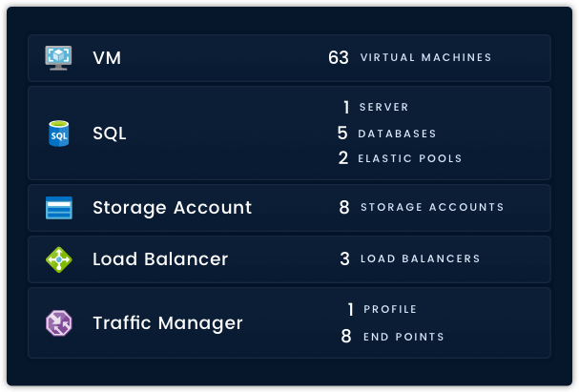This screenshot has height=392, width=579.
Task: Click the Virtual Machines label
Action: click(425, 58)
